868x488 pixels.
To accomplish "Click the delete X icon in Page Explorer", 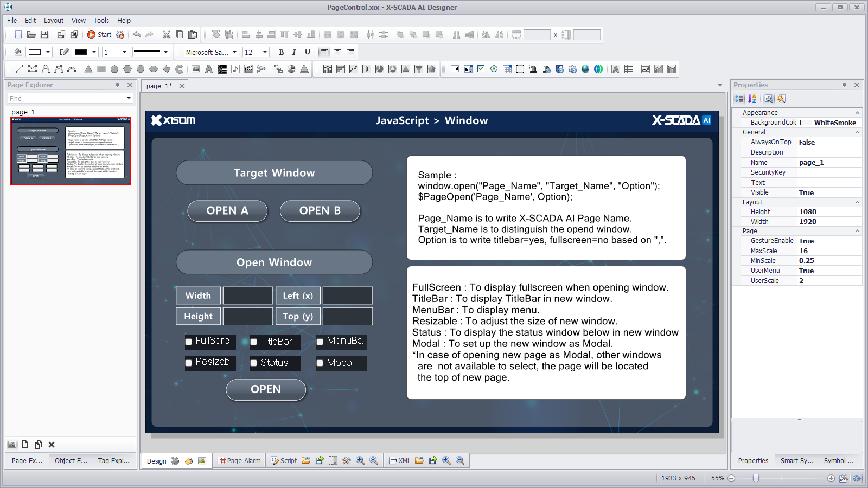I will click(x=52, y=445).
